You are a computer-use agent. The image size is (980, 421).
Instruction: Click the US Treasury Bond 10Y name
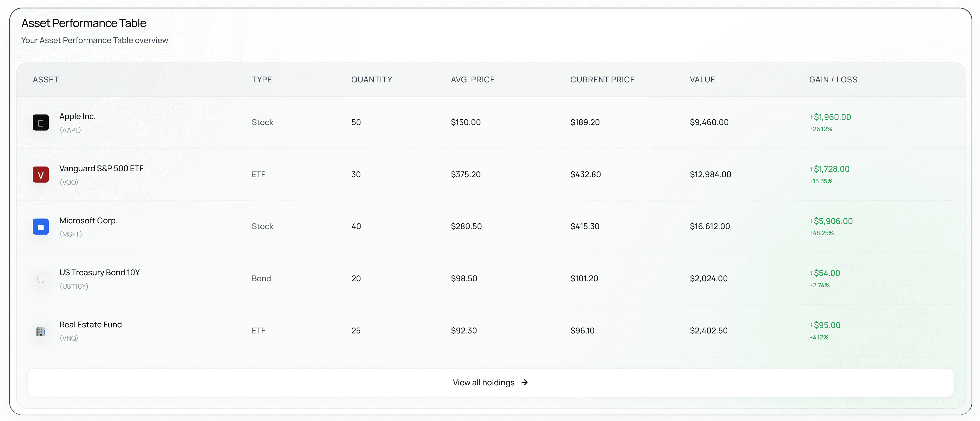click(100, 272)
